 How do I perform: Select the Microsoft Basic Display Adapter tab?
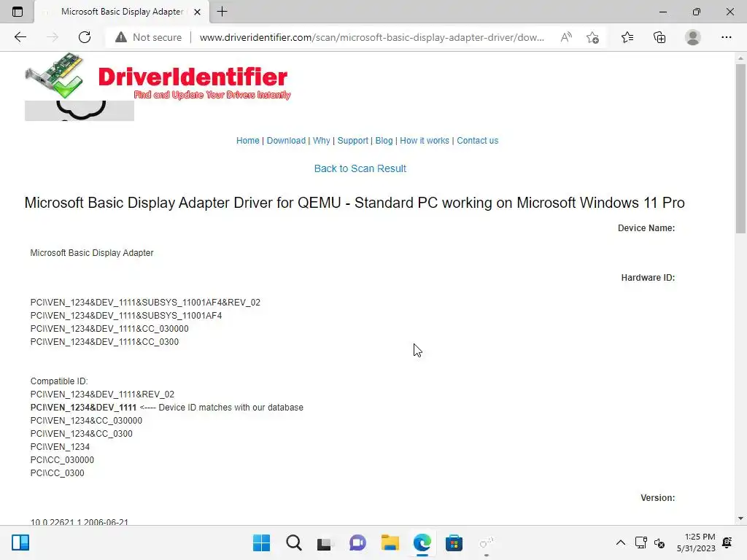(122, 12)
